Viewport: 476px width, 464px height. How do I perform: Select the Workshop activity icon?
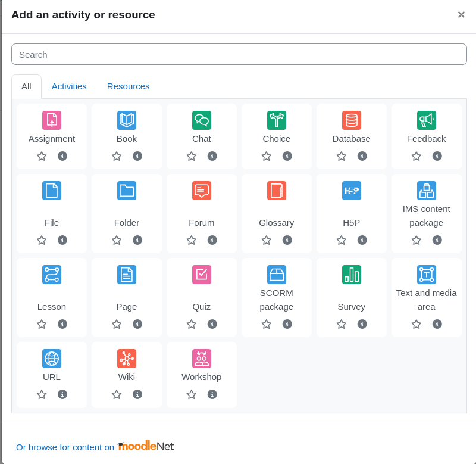(202, 359)
